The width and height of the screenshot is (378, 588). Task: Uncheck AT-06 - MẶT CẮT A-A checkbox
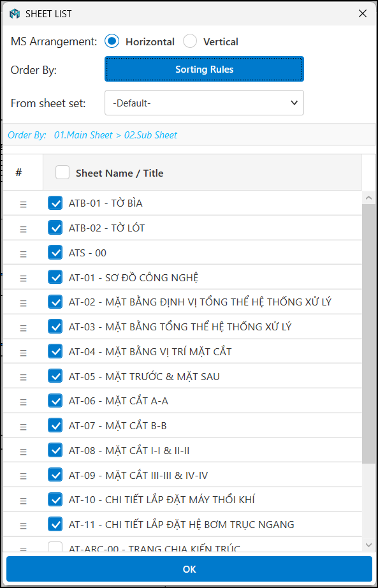tap(55, 401)
